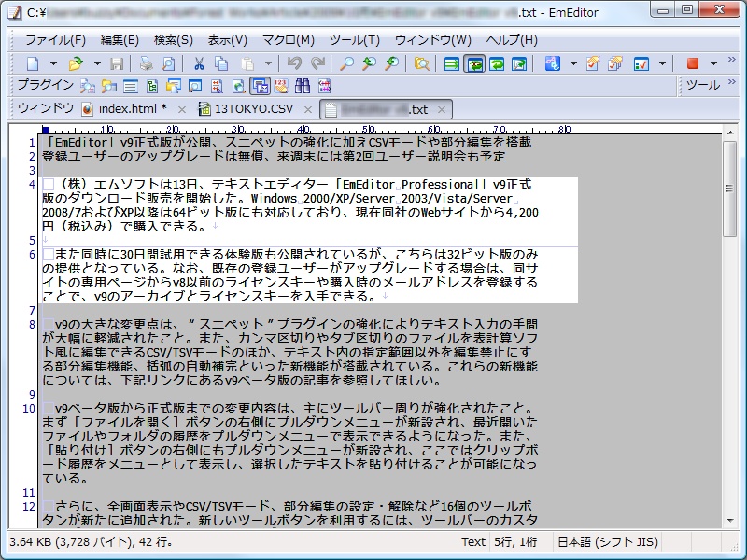Viewport: 747px width, 560px height.
Task: Expand the main toolbar overflow chevron
Action: tap(732, 60)
